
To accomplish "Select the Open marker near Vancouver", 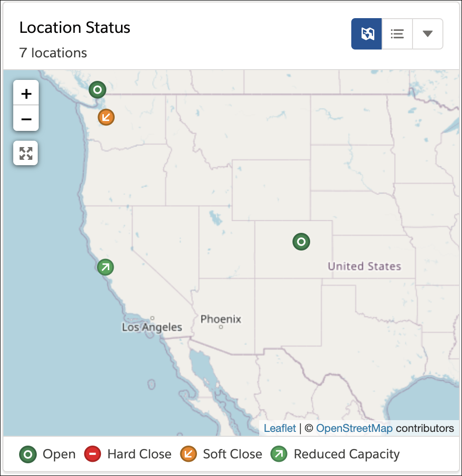I will 97,90.
